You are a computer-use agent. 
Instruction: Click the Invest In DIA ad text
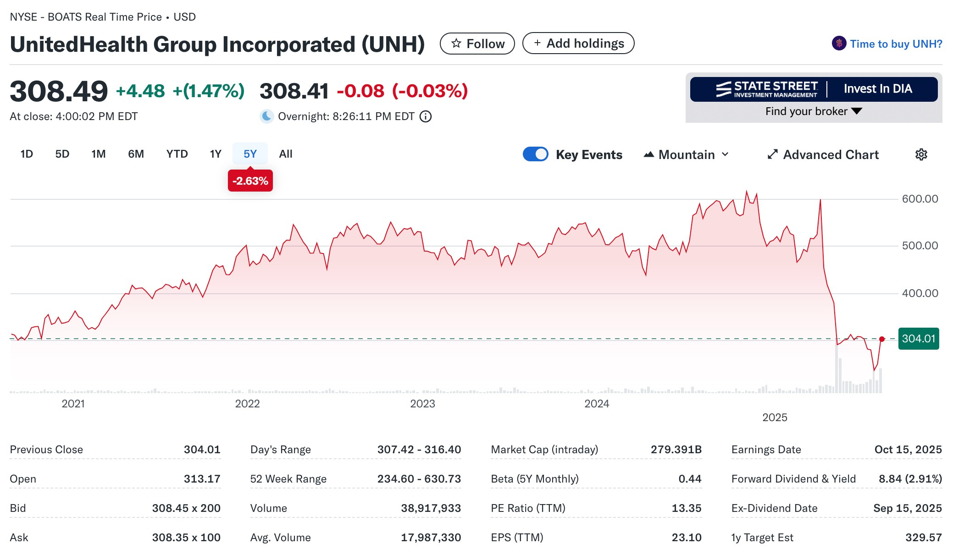[877, 89]
